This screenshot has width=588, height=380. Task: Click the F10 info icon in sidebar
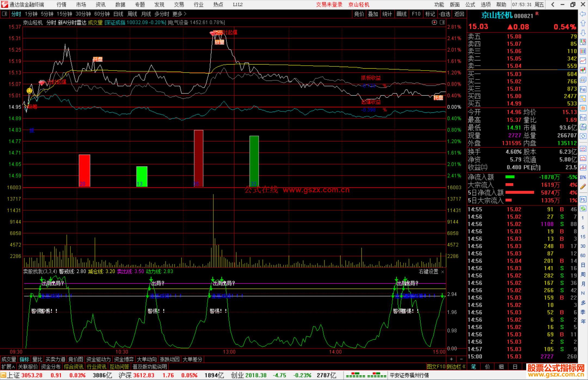pyautogui.click(x=583, y=89)
